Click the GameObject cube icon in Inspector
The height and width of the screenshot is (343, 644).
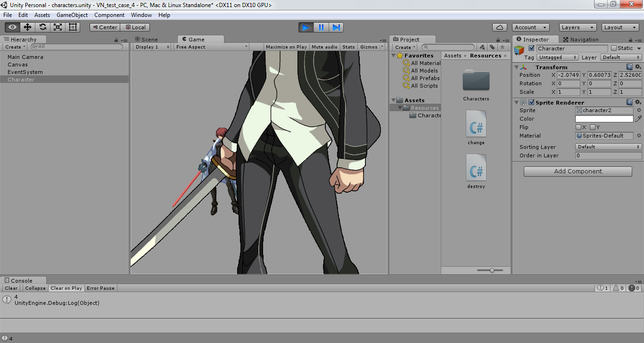(x=519, y=50)
